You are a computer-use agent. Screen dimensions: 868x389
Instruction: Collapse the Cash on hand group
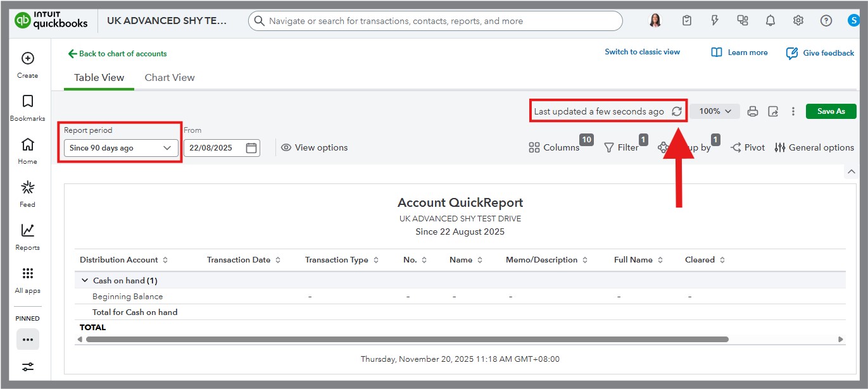[x=85, y=280]
